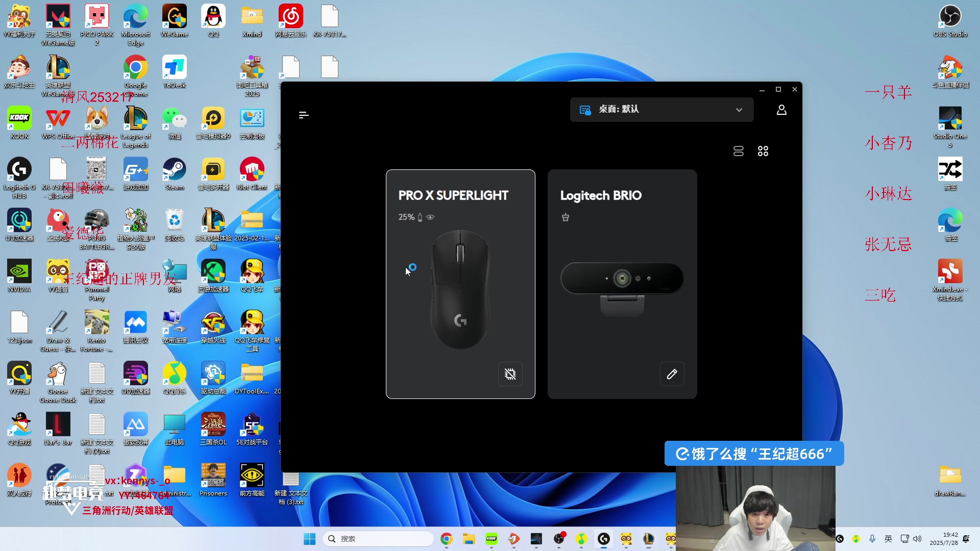Open ToDesk desktop icon
This screenshot has height=551, width=980.
tap(175, 72)
